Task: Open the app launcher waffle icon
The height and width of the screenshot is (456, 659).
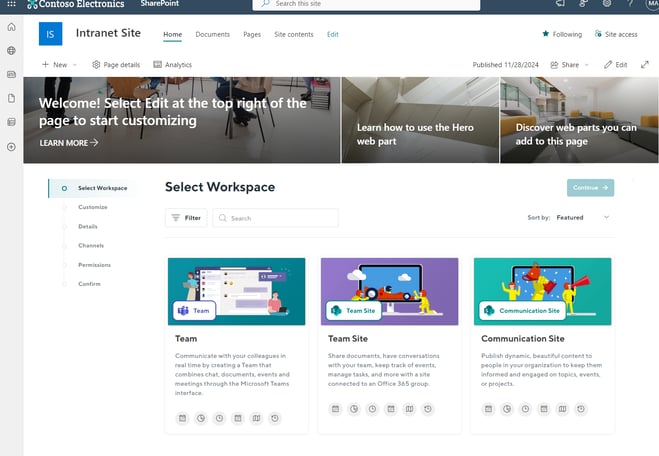Action: tap(11, 5)
